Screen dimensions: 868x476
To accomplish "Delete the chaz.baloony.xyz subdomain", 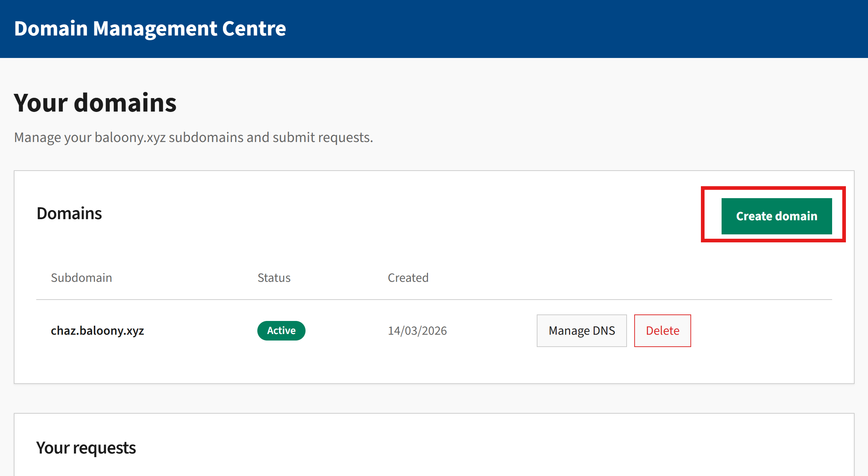I will [662, 330].
